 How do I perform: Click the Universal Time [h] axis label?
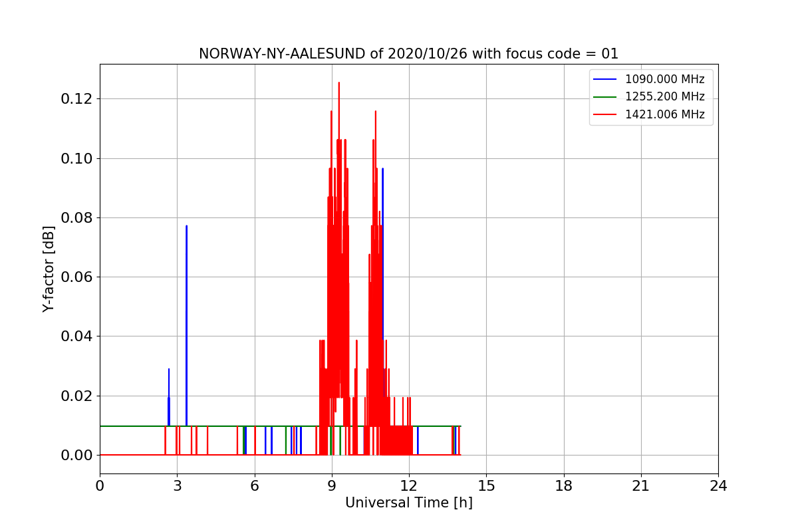[x=409, y=503]
